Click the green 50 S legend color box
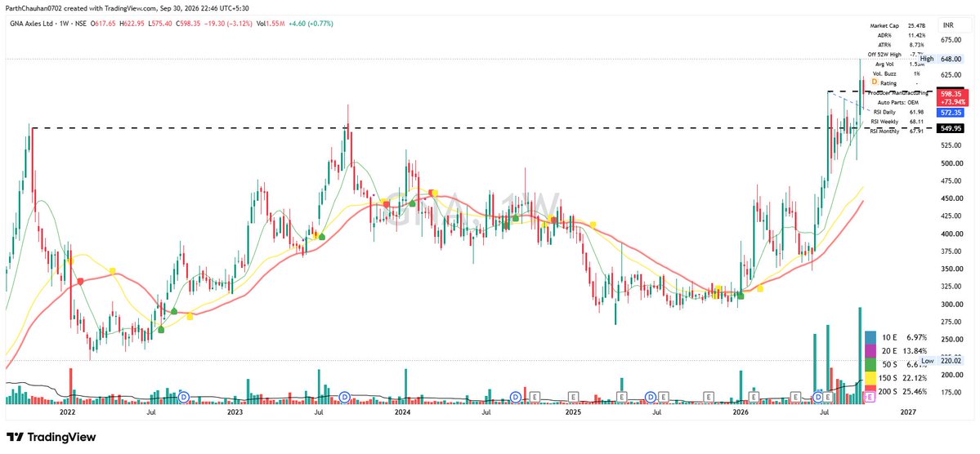The width and height of the screenshot is (980, 454). point(870,365)
